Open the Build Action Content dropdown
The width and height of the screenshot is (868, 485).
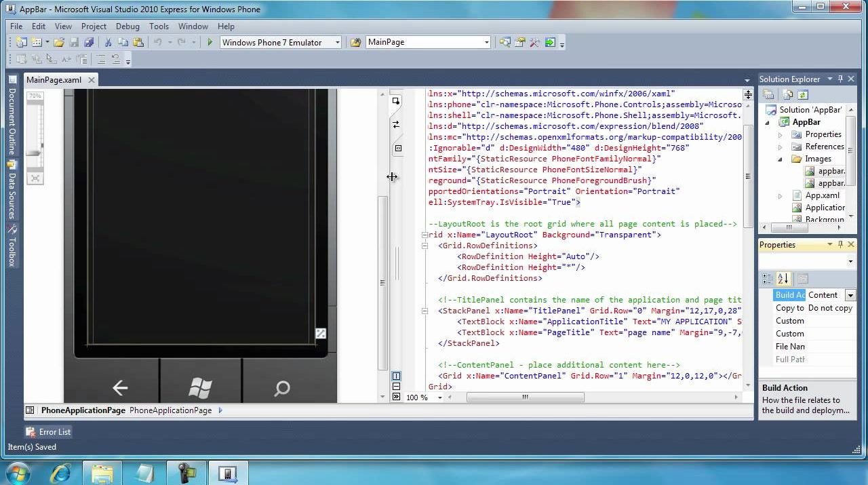tap(850, 295)
